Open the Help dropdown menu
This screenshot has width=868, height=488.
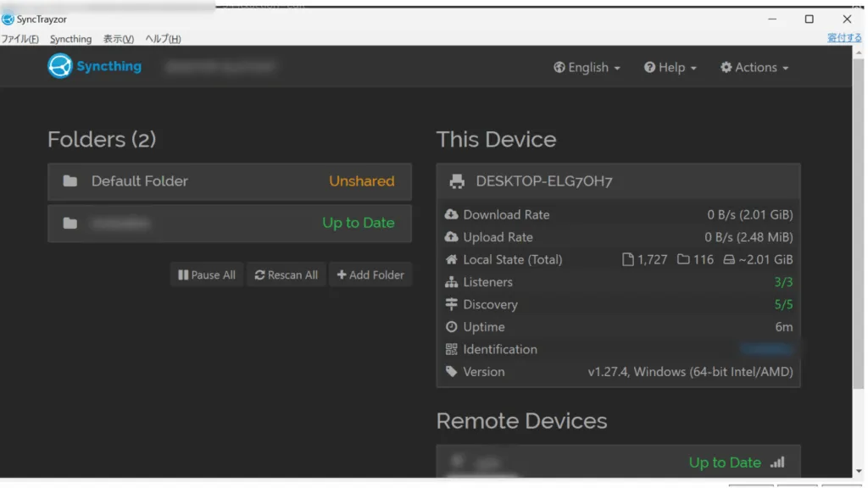pos(670,68)
